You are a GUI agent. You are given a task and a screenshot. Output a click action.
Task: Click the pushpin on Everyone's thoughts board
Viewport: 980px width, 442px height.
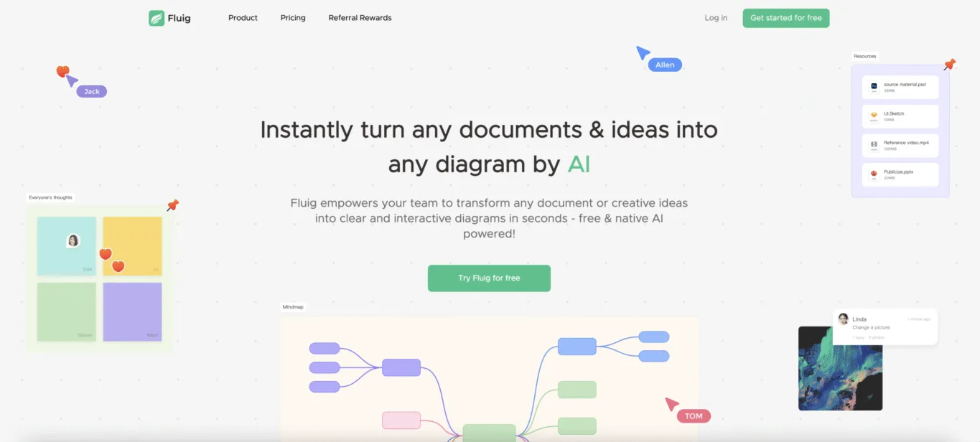tap(172, 205)
